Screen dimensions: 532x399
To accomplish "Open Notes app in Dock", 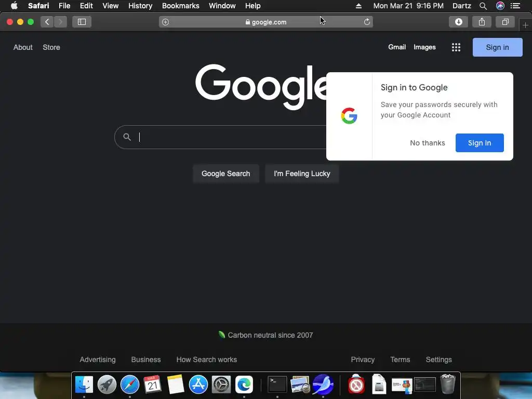I will [176, 384].
